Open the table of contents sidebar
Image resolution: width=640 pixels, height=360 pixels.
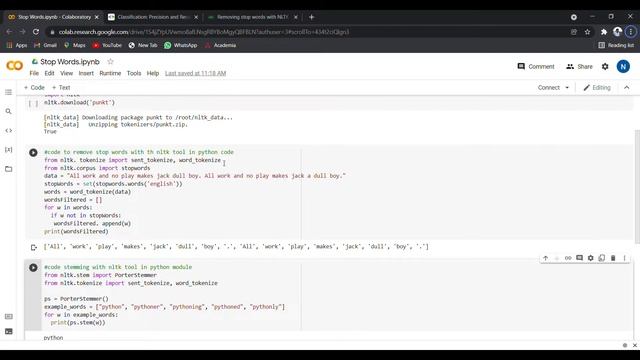(x=9, y=92)
